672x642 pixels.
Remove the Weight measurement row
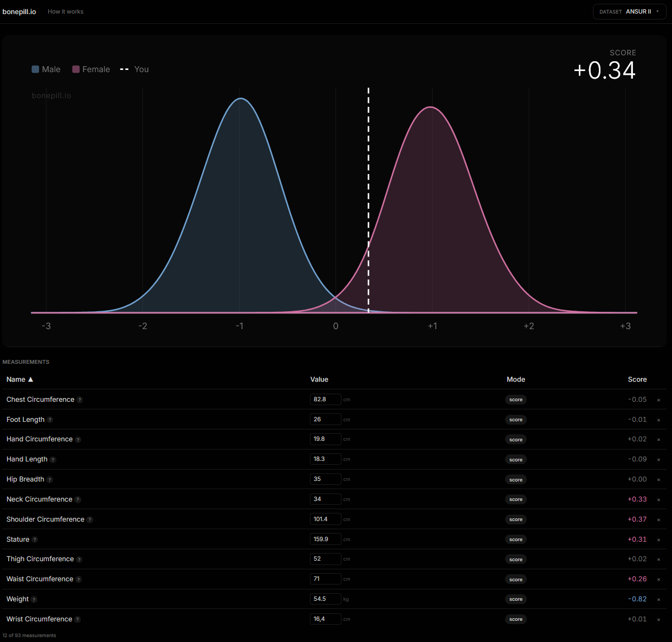(658, 600)
